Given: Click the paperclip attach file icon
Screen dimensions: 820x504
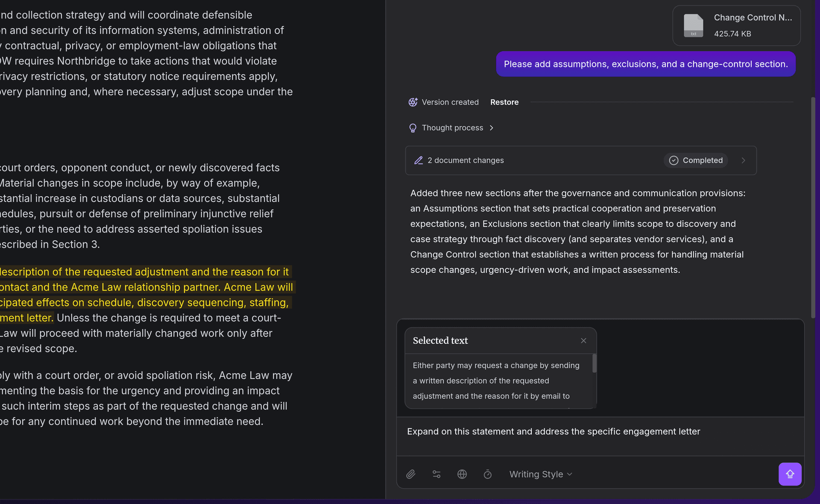Looking at the screenshot, I should pos(410,474).
